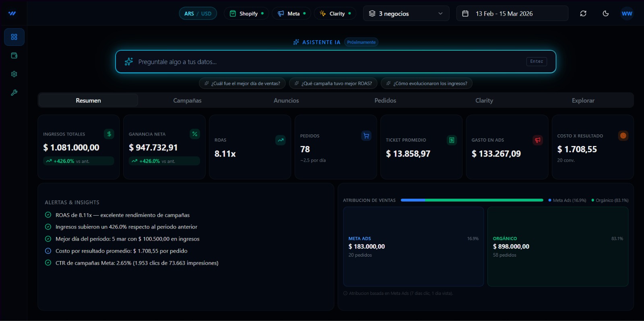Switch to the Campañas tab
This screenshot has width=644, height=321.
click(187, 100)
